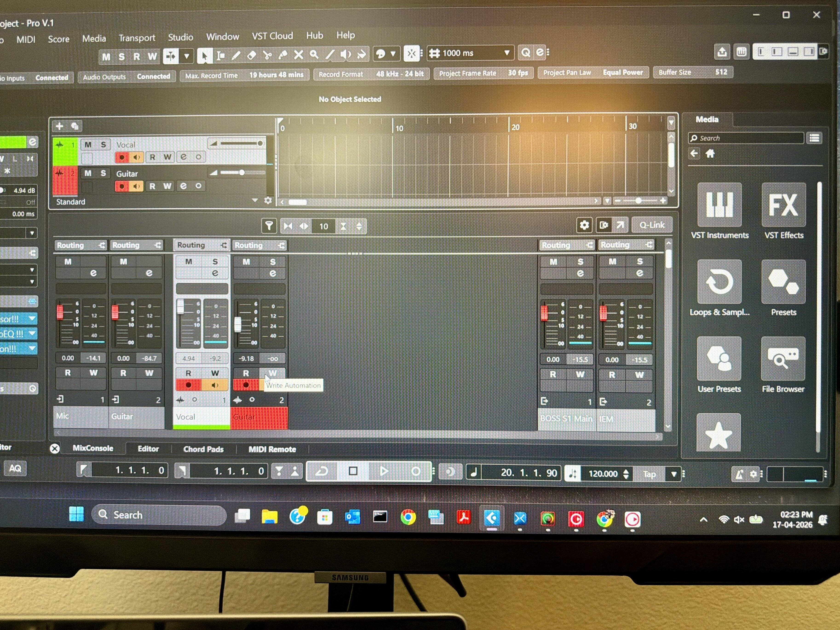Open Vocal channel Routing selector
Screen dimensions: 840x630
[201, 245]
